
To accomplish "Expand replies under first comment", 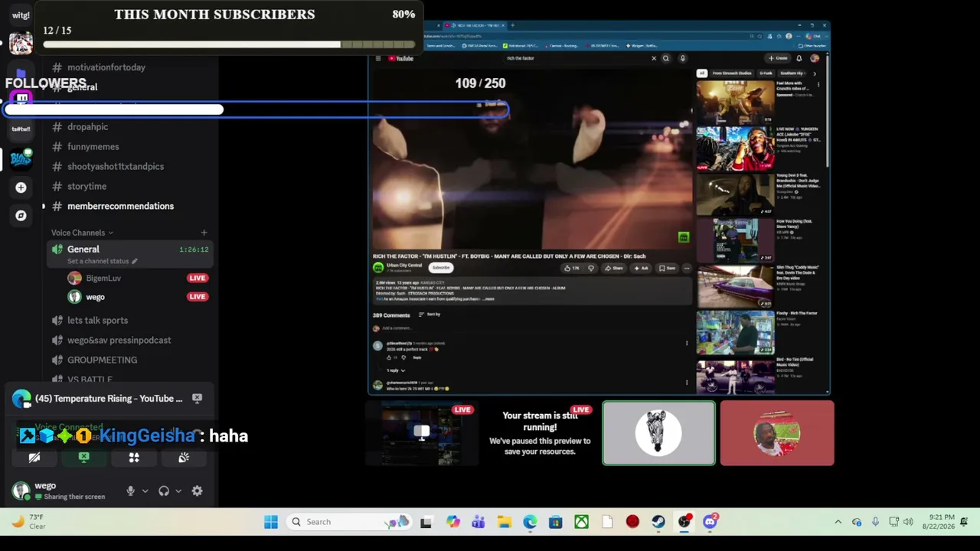I will pyautogui.click(x=396, y=370).
